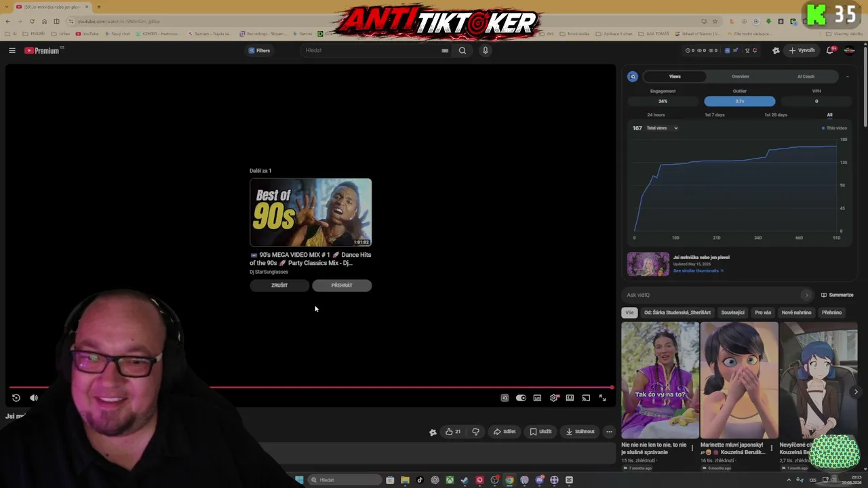Image resolution: width=868 pixels, height=488 pixels.
Task: Open options for Marinette mluví japonsky short
Action: 771,448
